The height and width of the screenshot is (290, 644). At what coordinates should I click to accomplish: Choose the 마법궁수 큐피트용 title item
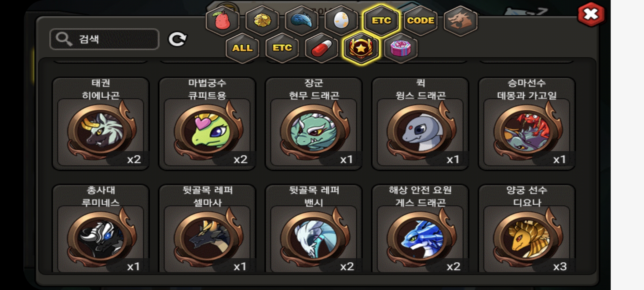pos(207,124)
